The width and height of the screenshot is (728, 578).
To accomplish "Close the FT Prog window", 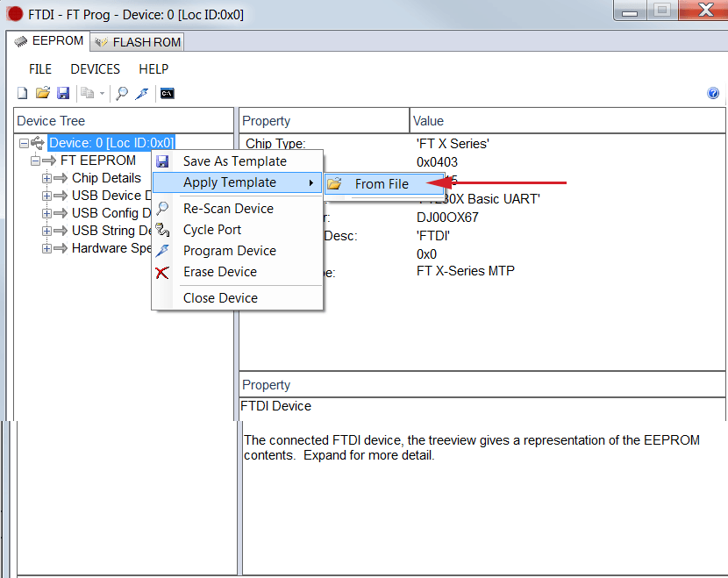I will pos(705,11).
